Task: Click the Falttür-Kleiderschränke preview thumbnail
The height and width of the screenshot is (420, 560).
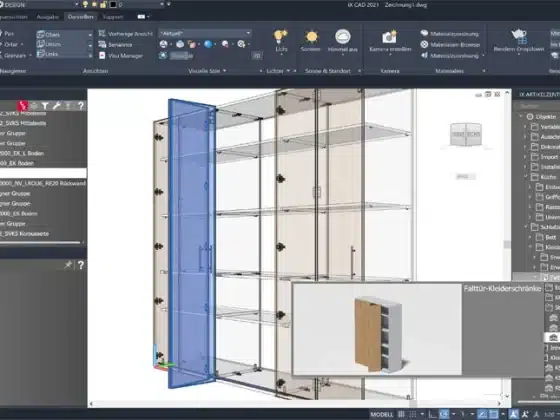Action: (x=377, y=330)
